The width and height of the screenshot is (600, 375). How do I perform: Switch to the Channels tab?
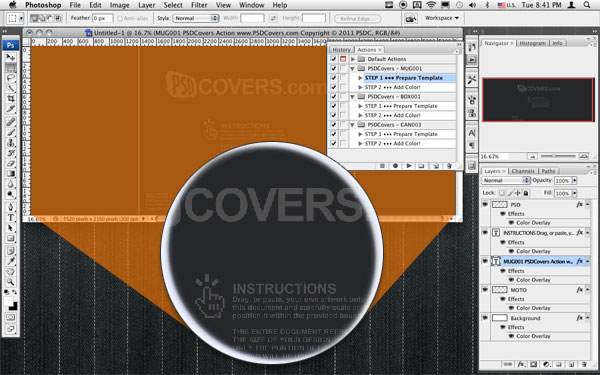(x=523, y=171)
